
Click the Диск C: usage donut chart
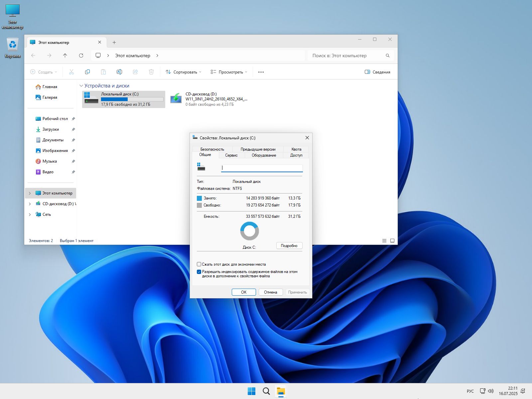point(250,231)
